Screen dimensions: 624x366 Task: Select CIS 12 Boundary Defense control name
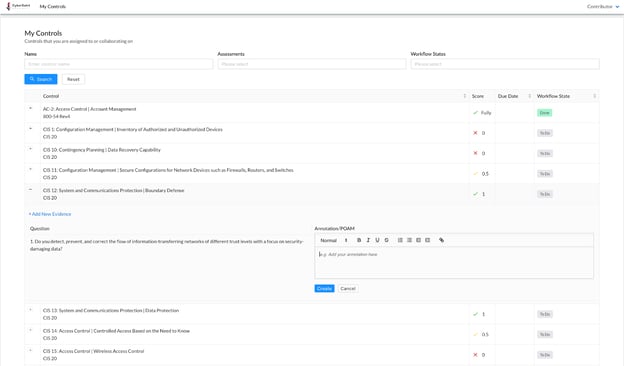tap(113, 191)
